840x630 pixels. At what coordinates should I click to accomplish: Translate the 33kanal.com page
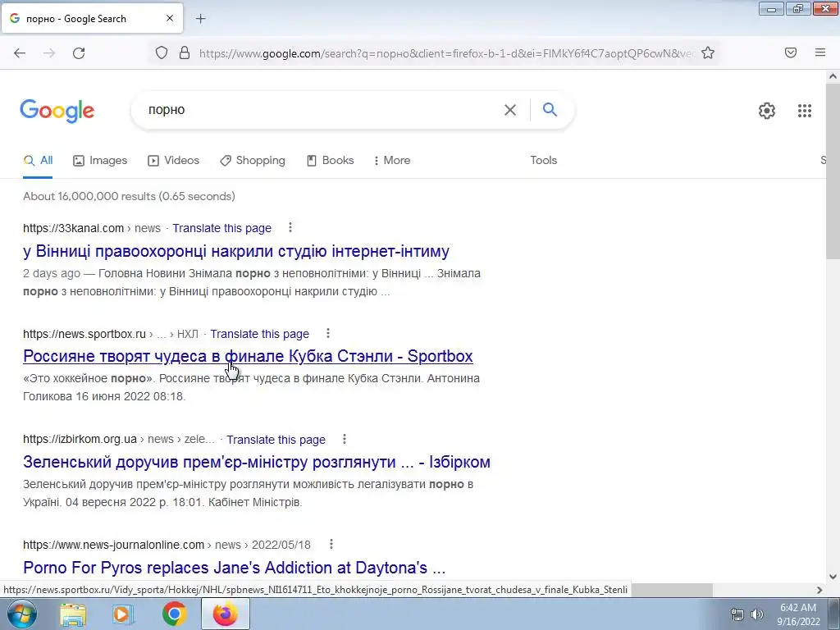221,228
